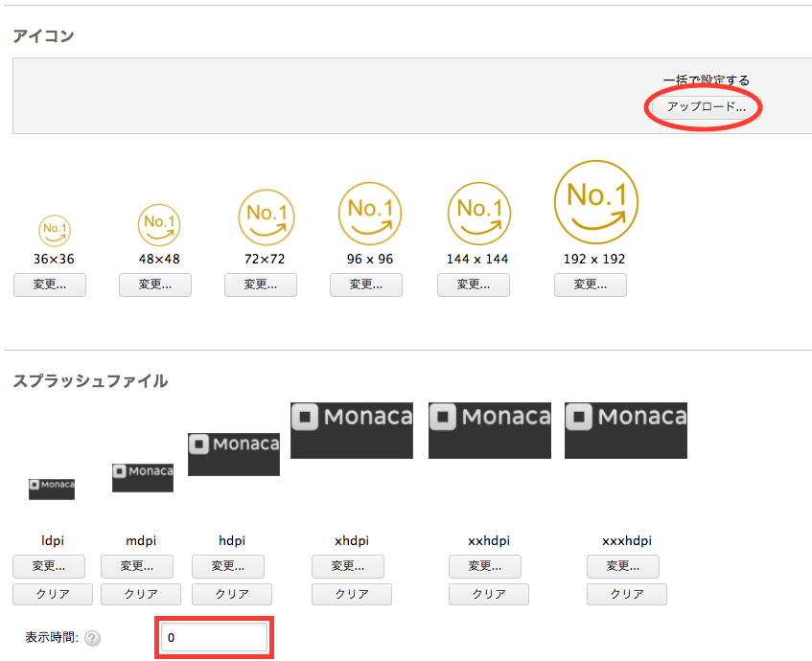Clear the xxxhdpi splash file
Screen dimensions: 812x661
(x=627, y=594)
